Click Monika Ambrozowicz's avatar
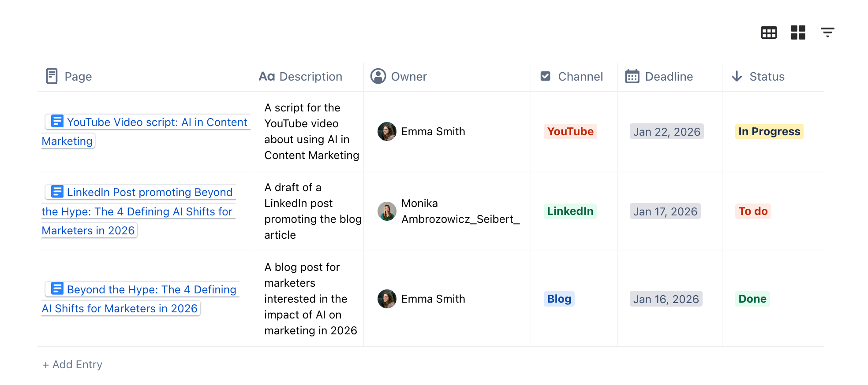This screenshot has height=385, width=868. tap(387, 211)
